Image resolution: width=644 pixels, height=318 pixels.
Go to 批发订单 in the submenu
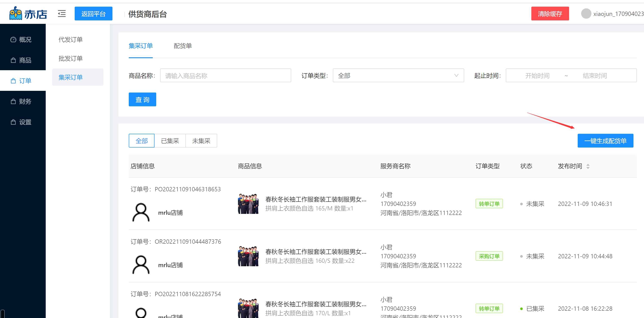tap(78, 58)
